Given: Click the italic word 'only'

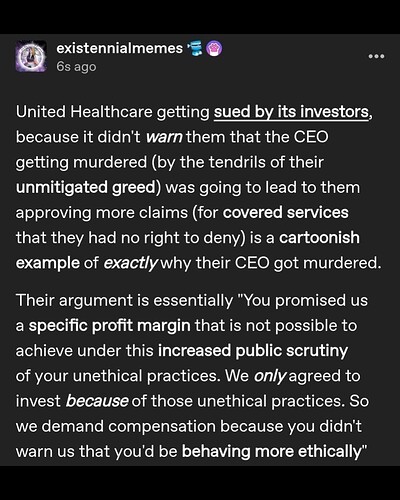Looking at the screenshot, I should click(269, 376).
